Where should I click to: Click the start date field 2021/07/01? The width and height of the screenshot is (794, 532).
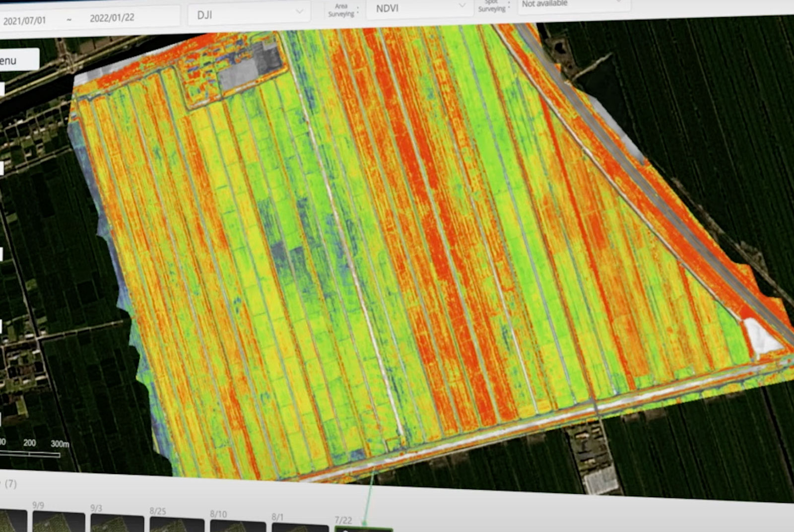point(24,21)
